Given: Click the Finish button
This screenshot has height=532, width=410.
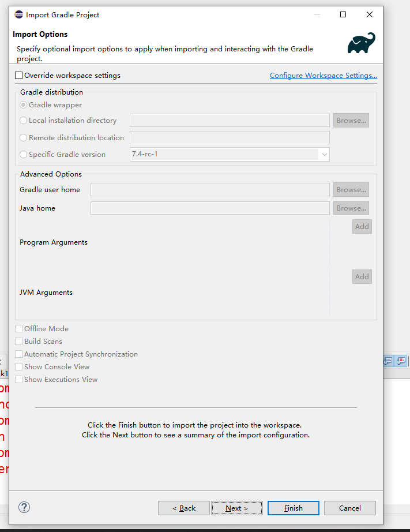Looking at the screenshot, I should pyautogui.click(x=294, y=508).
